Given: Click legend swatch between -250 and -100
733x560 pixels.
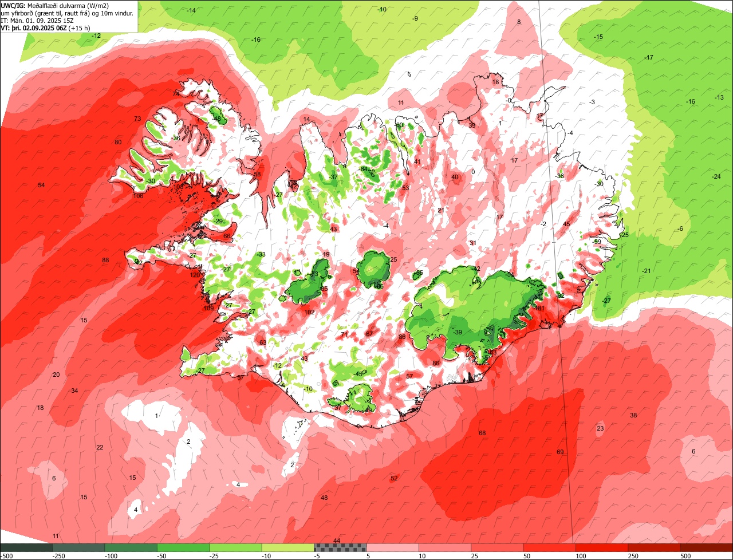Looking at the screenshot, I should click(x=78, y=547).
